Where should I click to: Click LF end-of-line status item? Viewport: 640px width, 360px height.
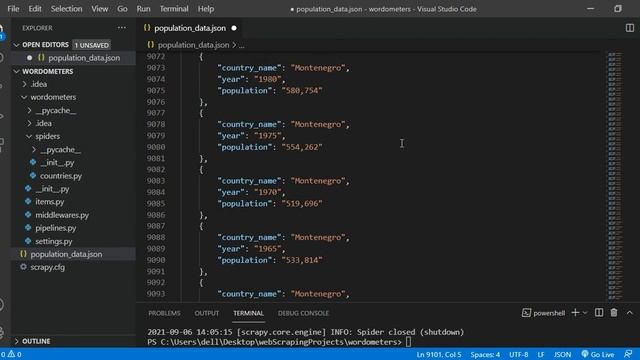[x=541, y=354]
